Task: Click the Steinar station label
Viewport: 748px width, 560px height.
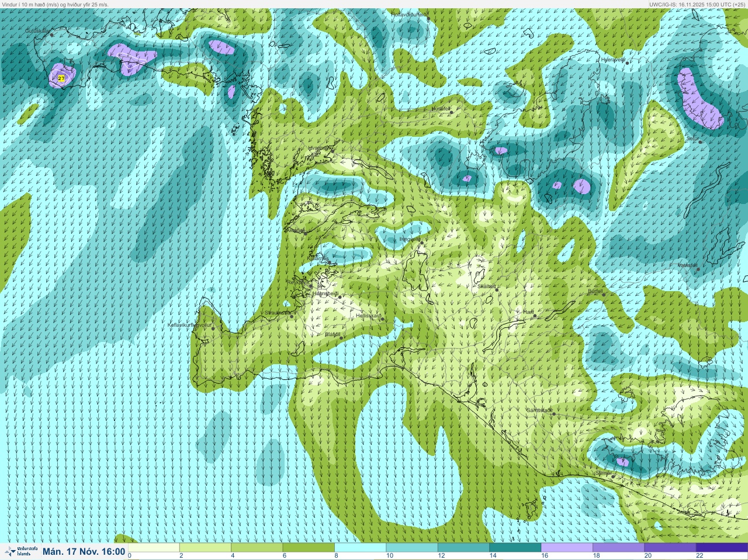Action: coord(603,472)
